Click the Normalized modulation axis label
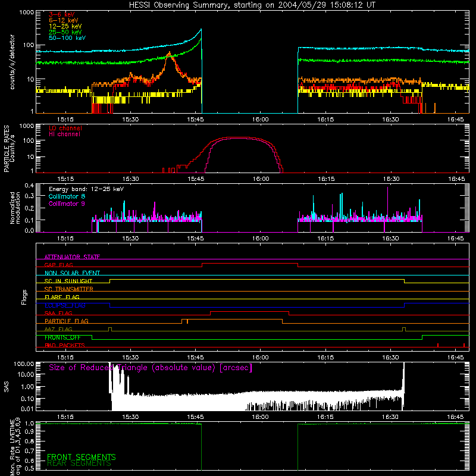The image size is (476, 476). point(15,208)
